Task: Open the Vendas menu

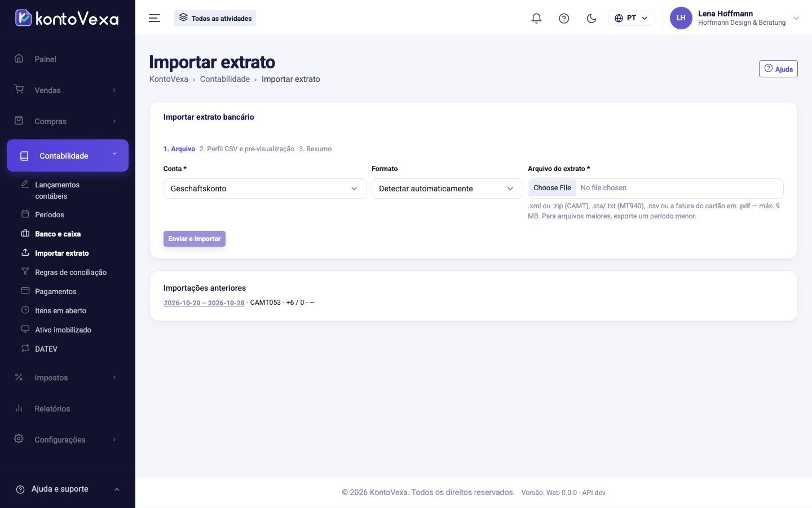Action: coord(47,90)
